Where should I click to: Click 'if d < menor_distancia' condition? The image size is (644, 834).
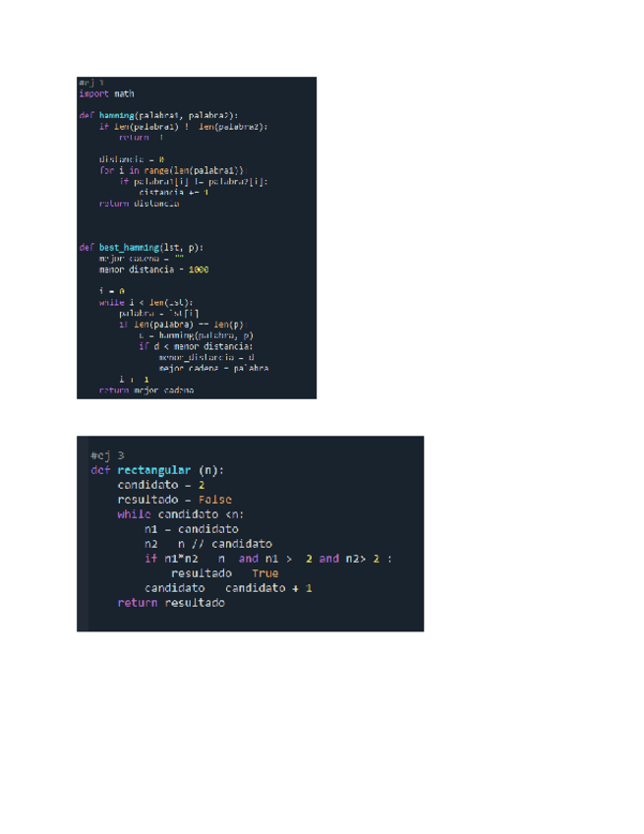point(196,347)
